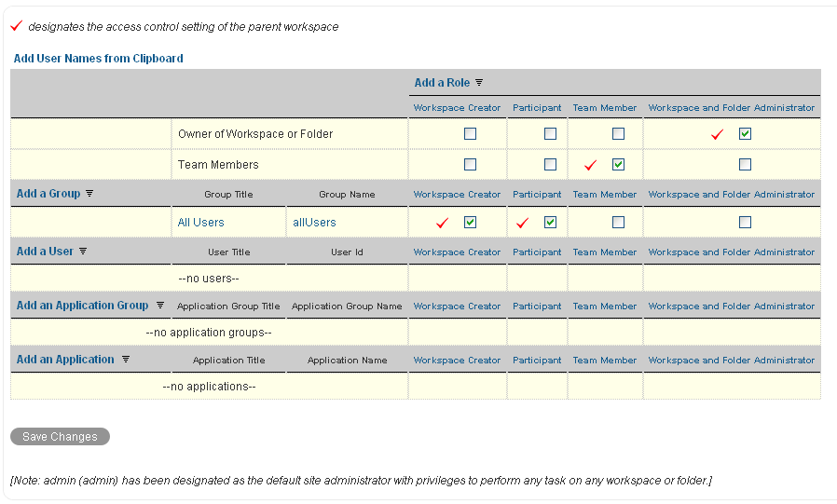Image resolution: width=837 pixels, height=504 pixels.
Task: Expand the Add a User dropdown
Action: click(x=45, y=252)
